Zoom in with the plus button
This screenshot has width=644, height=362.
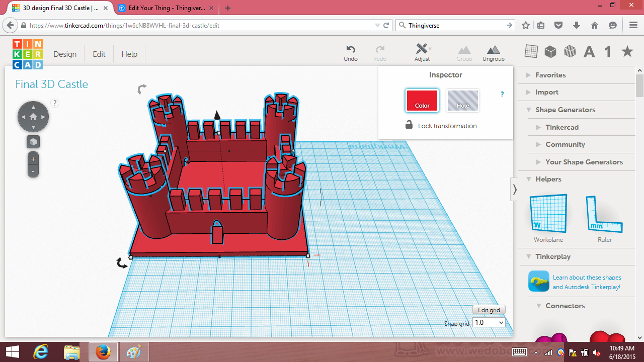(33, 159)
